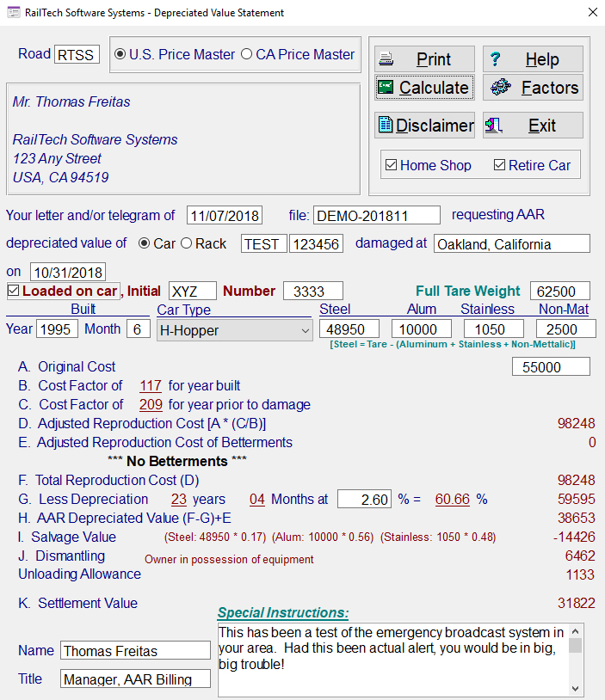Viewport: 605px width, 700px height.
Task: Click the Special Instructions scrollbar thumb
Action: point(576,646)
